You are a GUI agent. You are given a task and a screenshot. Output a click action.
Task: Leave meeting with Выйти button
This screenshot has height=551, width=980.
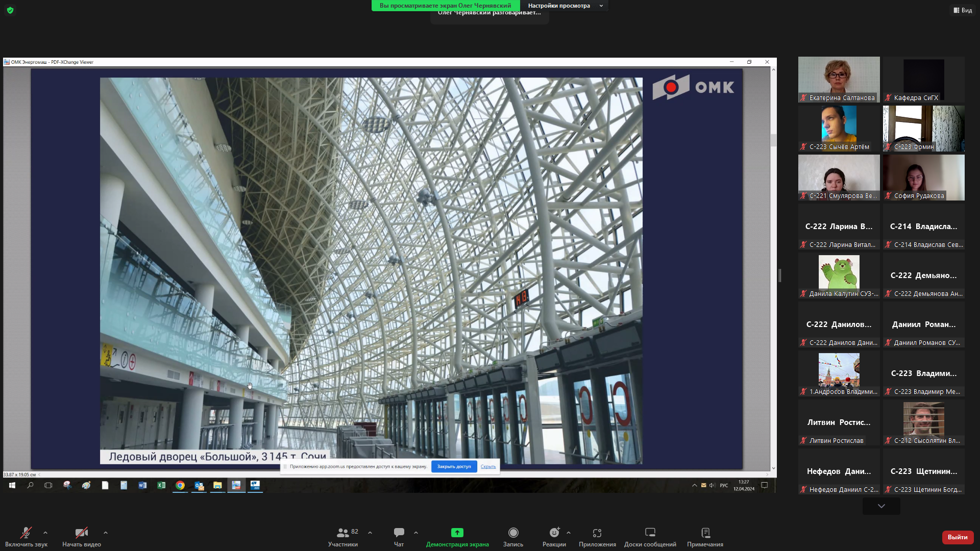[958, 537]
